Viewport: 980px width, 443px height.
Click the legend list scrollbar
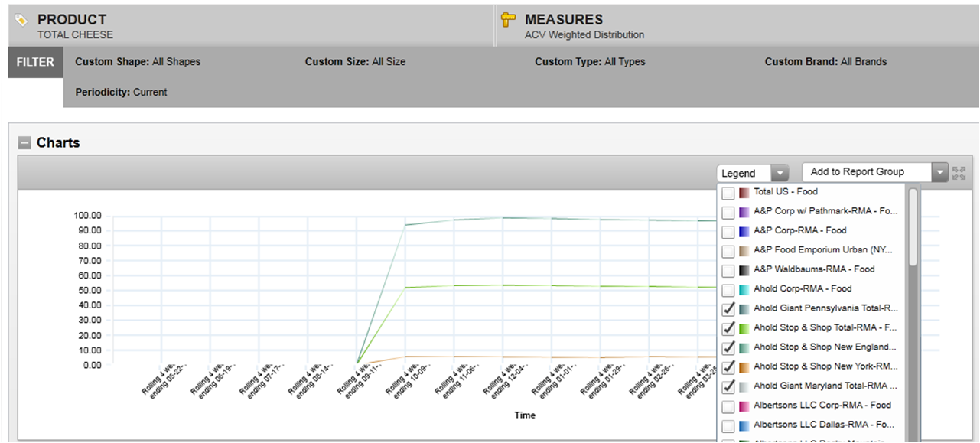pyautogui.click(x=913, y=230)
